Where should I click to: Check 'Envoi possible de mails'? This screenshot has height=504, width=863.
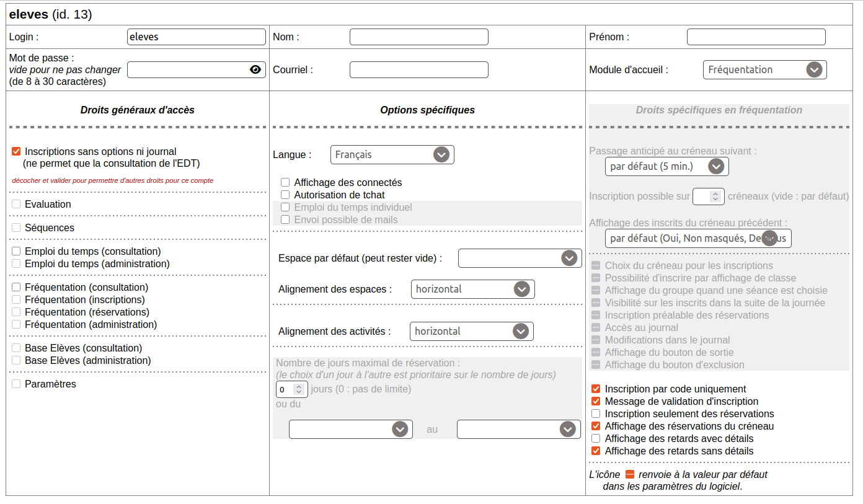285,219
